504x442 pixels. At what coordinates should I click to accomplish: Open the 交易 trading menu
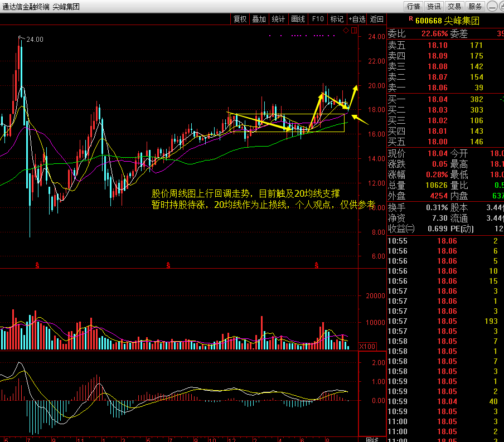tap(454, 7)
